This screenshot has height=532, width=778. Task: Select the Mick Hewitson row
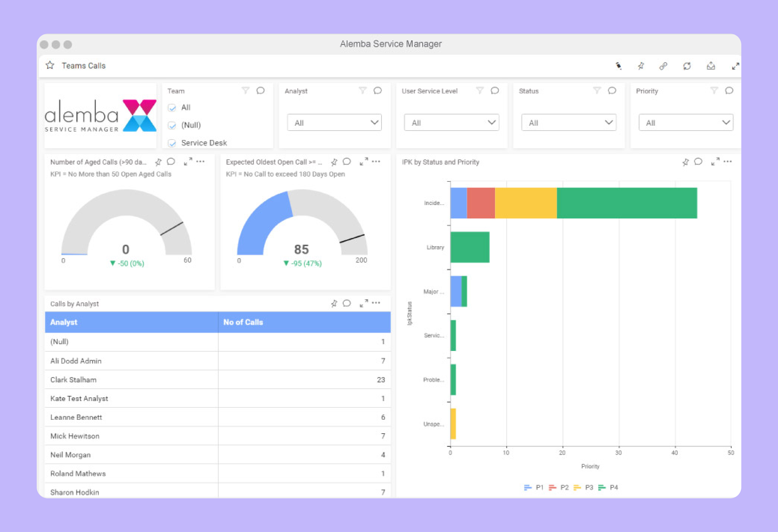click(218, 436)
